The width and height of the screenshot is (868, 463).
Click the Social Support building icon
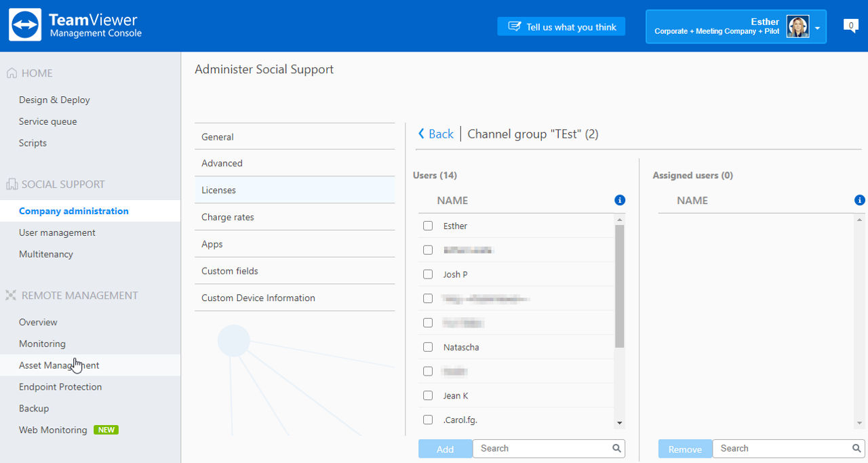coord(12,184)
